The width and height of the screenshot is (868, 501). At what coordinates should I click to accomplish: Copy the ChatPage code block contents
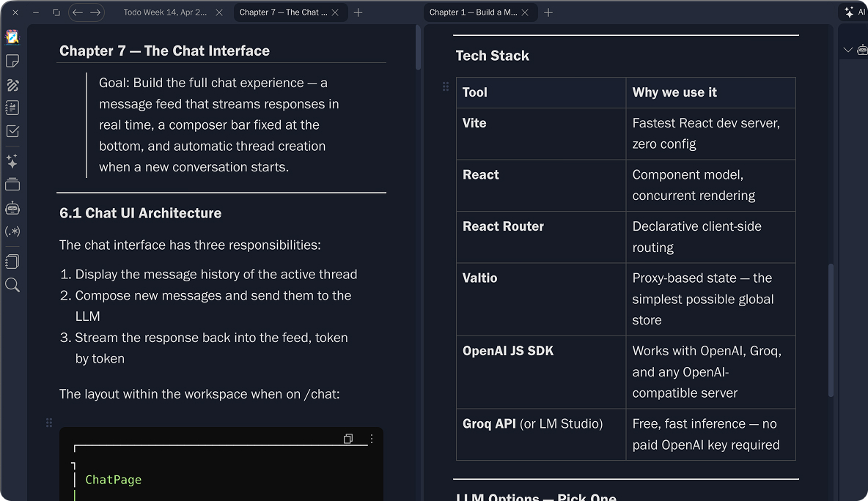pyautogui.click(x=348, y=439)
